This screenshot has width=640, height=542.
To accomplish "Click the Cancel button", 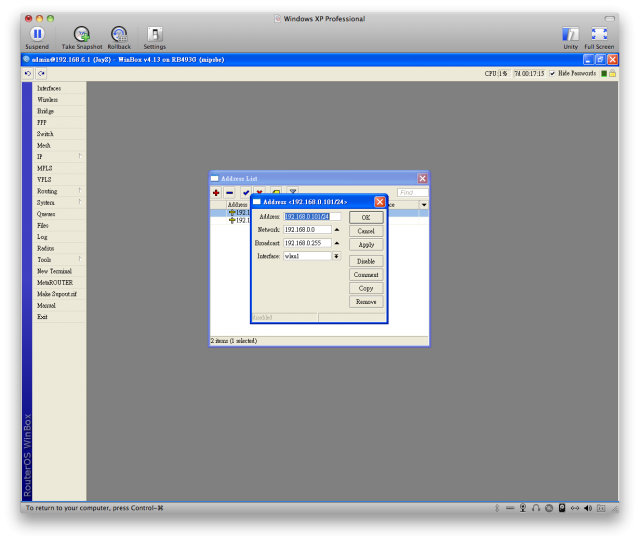I will pyautogui.click(x=366, y=231).
